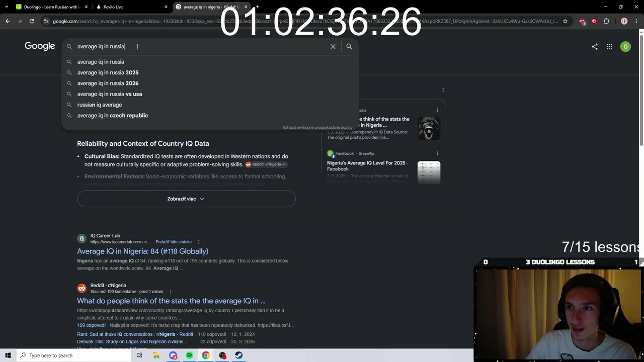Open more options for the Reddit r/Nigeria result
Viewport: 644px width, 362px height.
tap(171, 292)
